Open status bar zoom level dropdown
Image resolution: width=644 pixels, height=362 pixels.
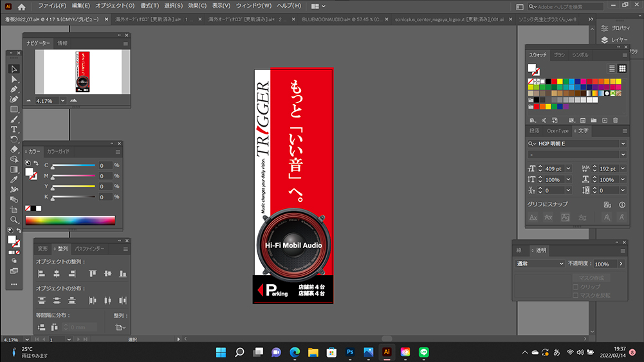[26, 339]
